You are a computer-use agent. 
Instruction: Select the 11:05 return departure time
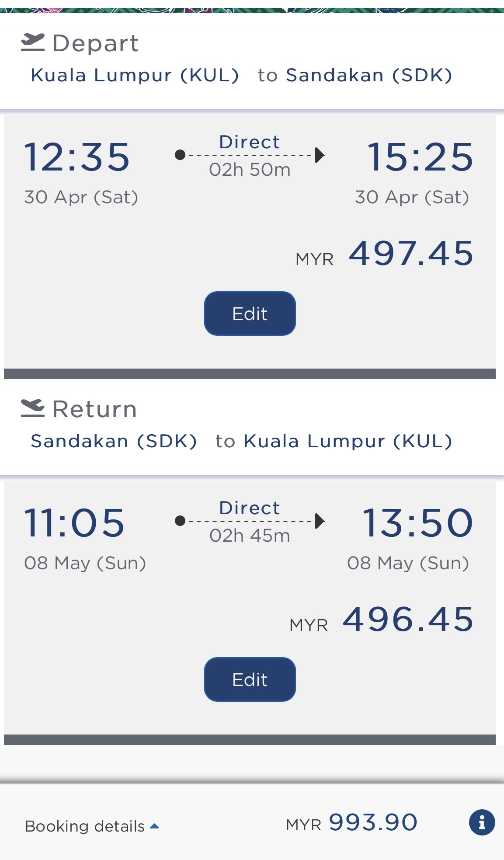[x=74, y=523]
